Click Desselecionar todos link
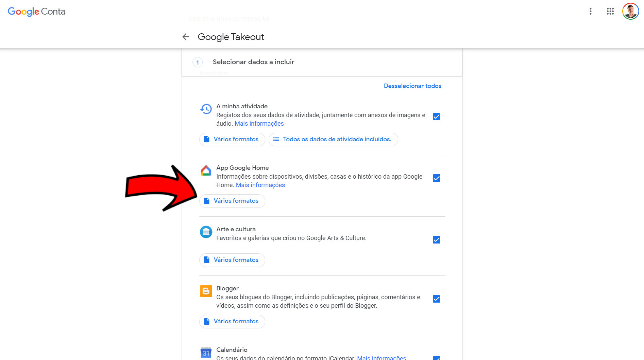 pyautogui.click(x=412, y=86)
